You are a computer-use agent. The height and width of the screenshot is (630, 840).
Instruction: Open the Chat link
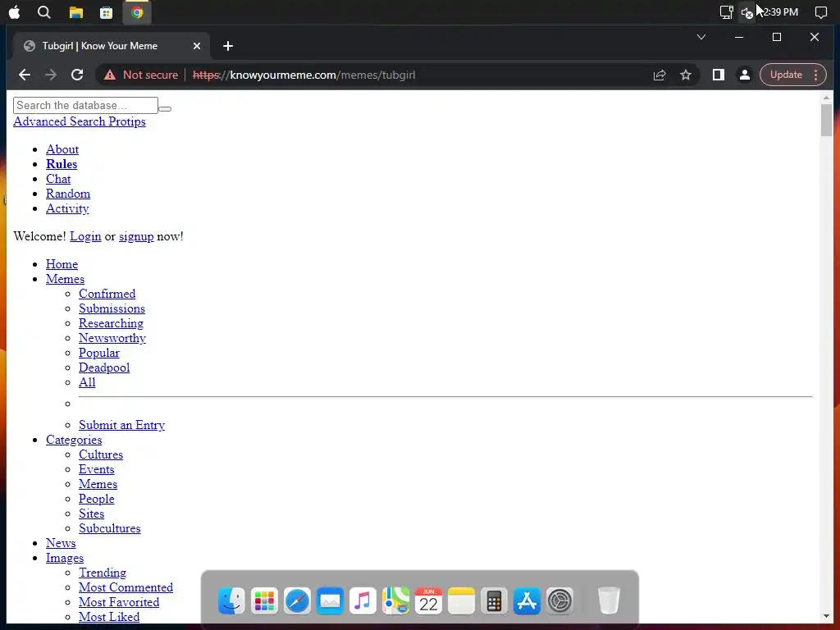[58, 179]
